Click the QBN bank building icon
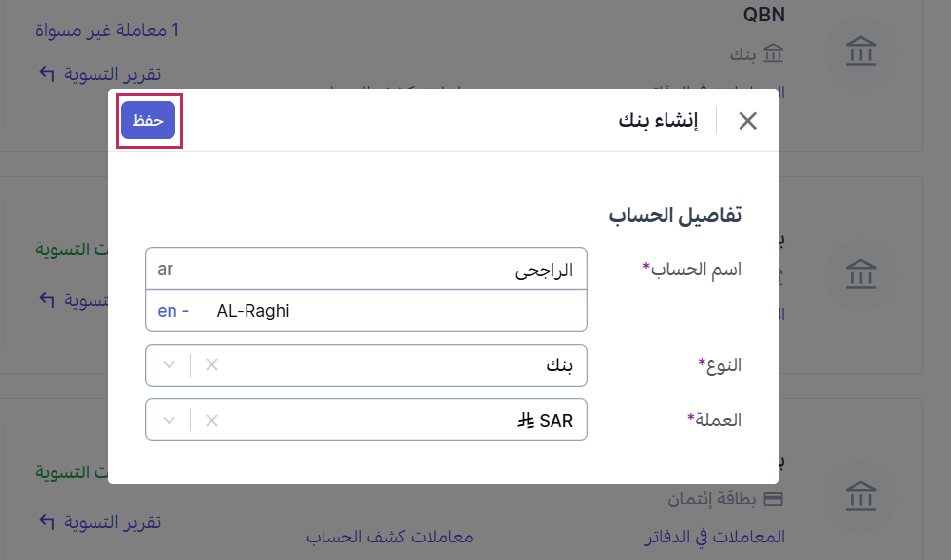Image resolution: width=951 pixels, height=560 pixels. coord(860,53)
